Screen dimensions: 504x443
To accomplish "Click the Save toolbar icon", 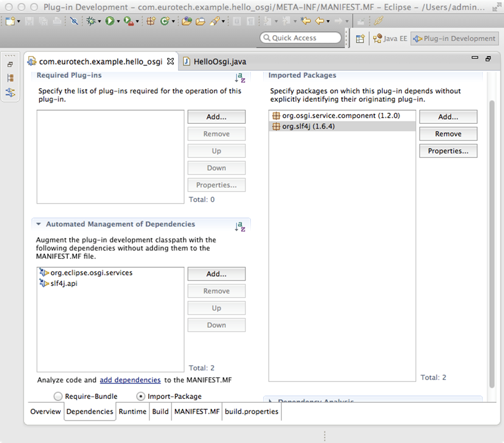I will pyautogui.click(x=29, y=21).
